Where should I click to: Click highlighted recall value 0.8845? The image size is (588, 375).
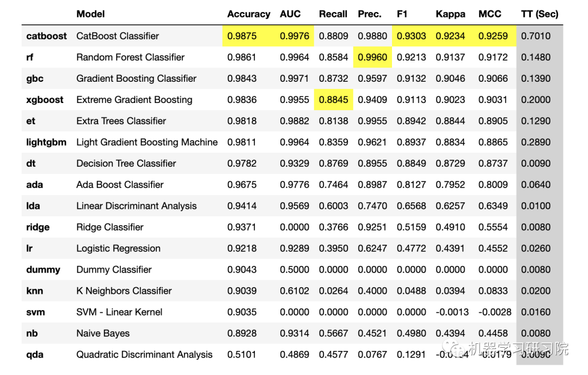(333, 100)
